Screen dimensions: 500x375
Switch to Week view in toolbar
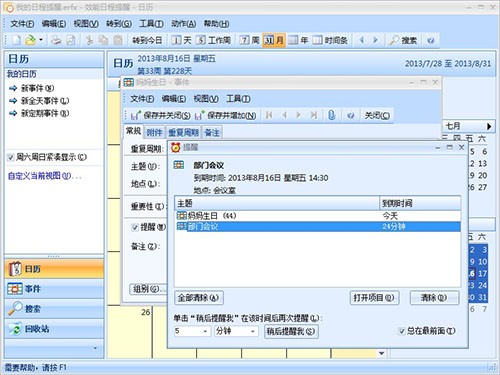[250, 40]
